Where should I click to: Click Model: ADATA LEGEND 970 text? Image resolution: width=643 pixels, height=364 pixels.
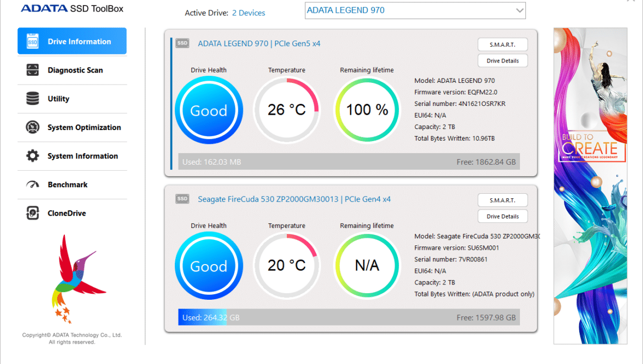click(454, 81)
